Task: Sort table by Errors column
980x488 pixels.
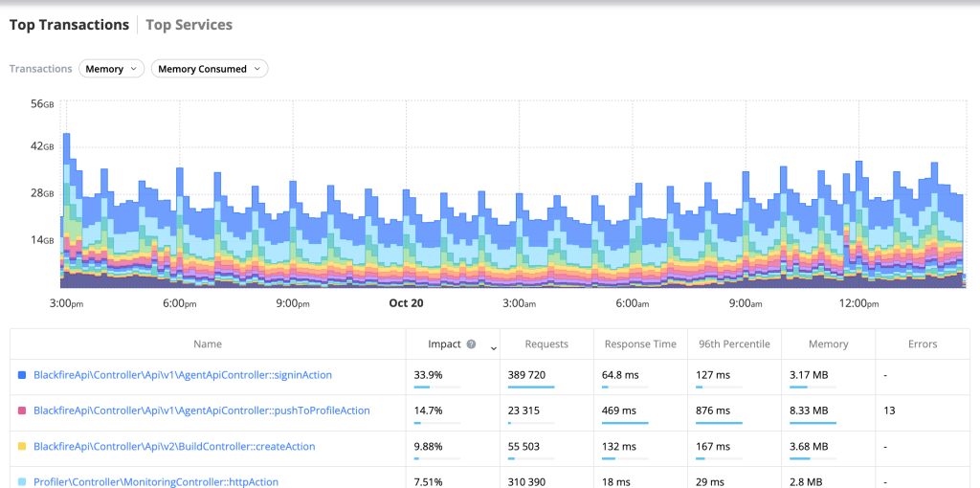Action: 923,344
